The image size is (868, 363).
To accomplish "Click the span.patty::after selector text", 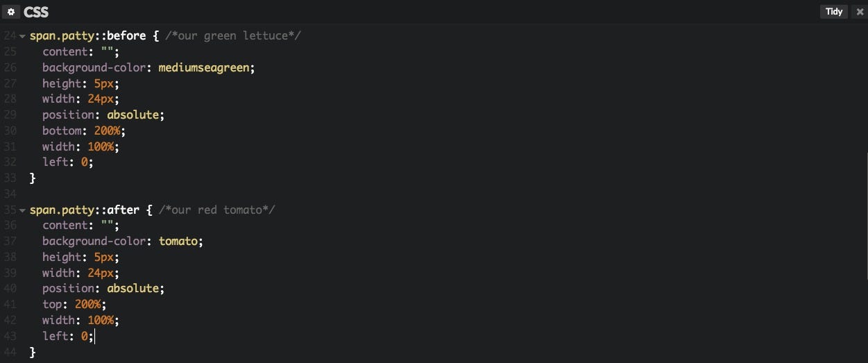I will click(85, 209).
